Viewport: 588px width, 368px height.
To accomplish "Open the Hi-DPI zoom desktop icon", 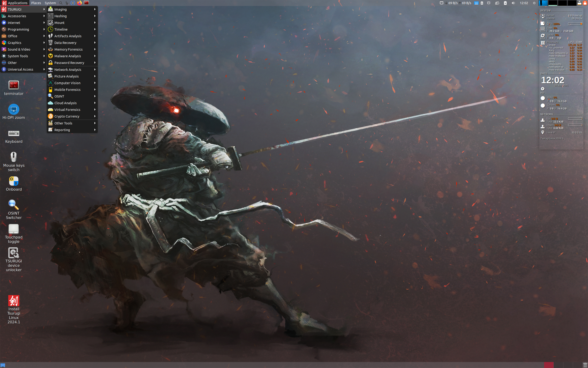I will point(14,112).
